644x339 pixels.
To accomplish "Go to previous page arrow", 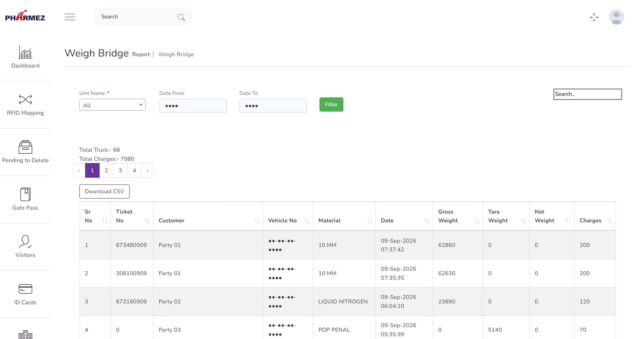I will click(79, 170).
